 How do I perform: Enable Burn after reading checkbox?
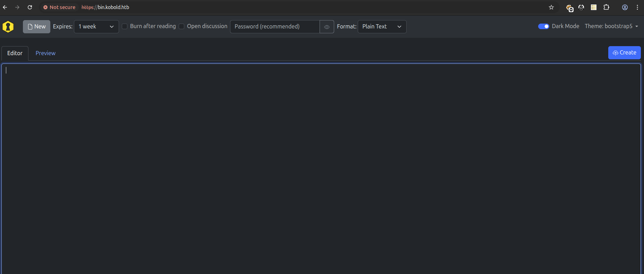click(125, 26)
